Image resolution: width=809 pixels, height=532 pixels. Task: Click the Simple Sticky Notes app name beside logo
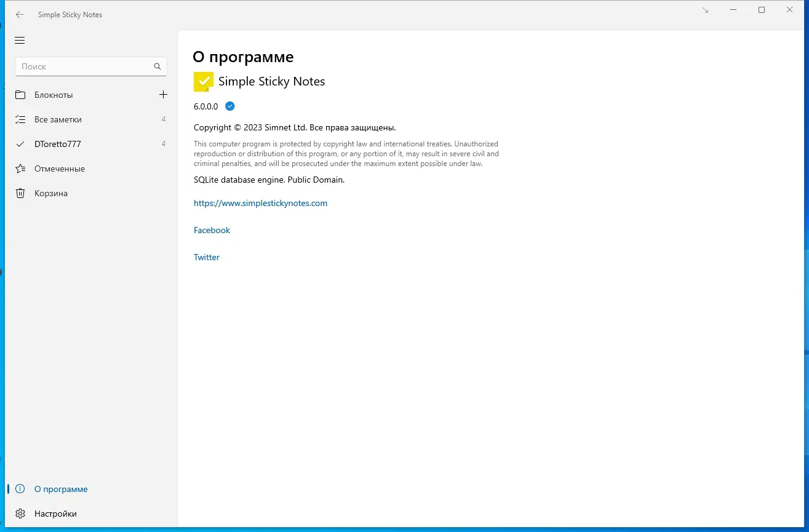(271, 81)
